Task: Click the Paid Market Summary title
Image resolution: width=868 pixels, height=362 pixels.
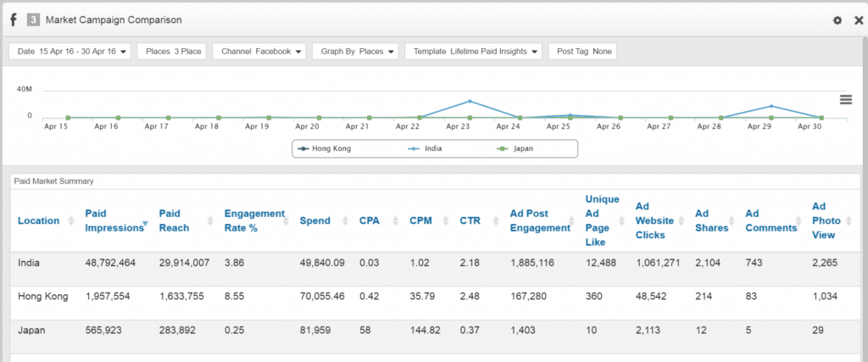Action: (53, 181)
